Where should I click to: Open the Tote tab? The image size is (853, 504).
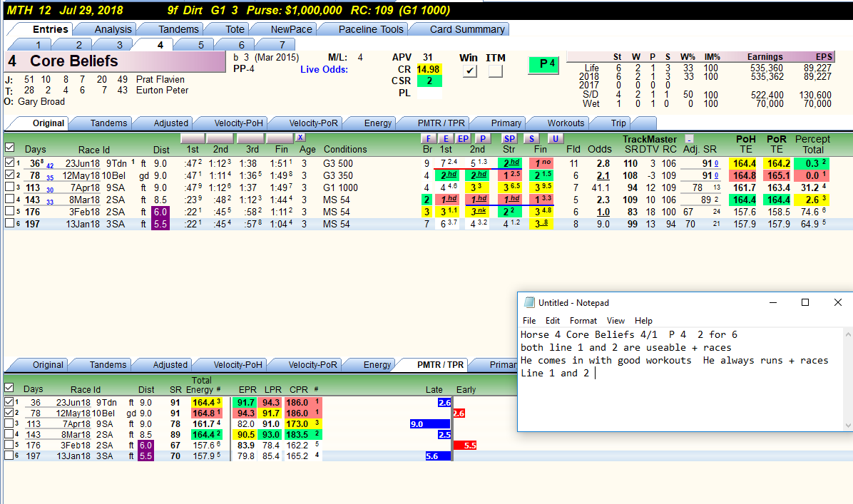pos(235,29)
